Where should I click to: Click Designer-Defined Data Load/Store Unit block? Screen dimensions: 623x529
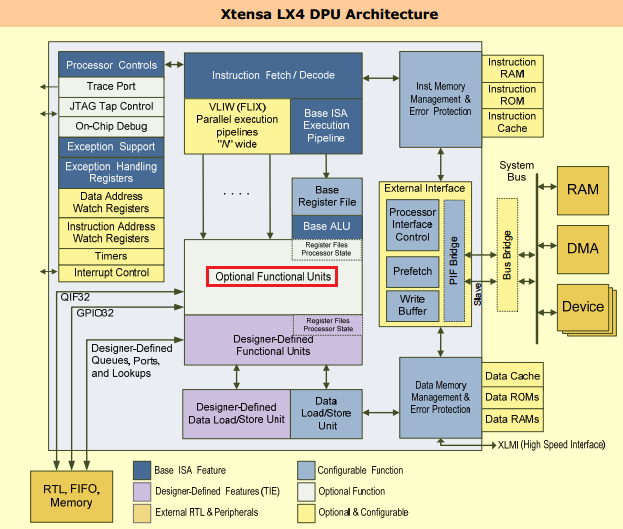click(x=236, y=414)
